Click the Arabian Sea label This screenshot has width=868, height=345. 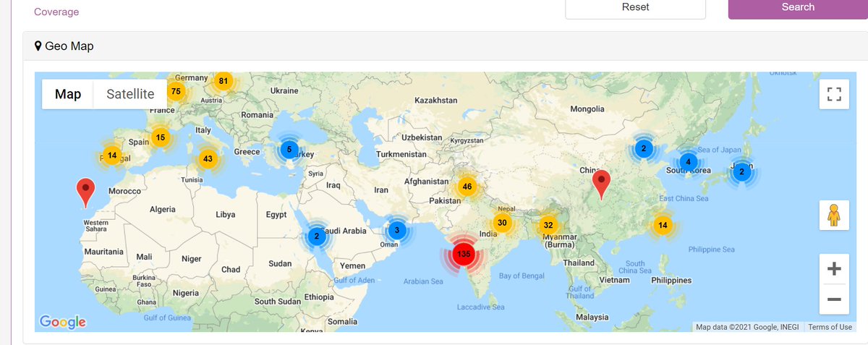(423, 281)
